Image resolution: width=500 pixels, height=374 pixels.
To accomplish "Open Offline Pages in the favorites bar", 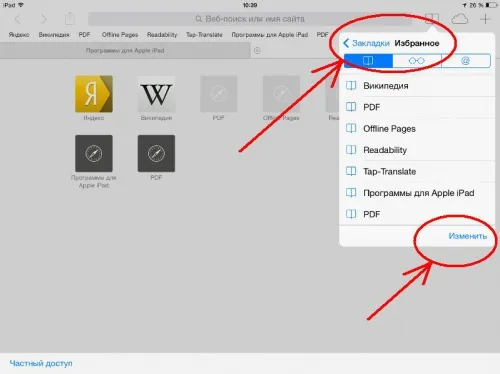I will 120,35.
